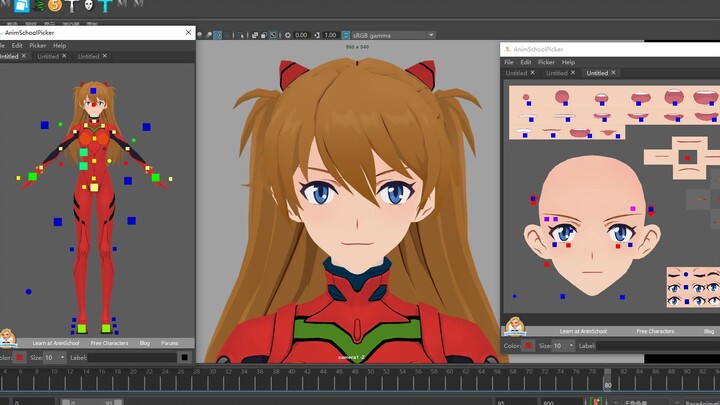Click the red Color swatch in left picker

click(x=19, y=357)
